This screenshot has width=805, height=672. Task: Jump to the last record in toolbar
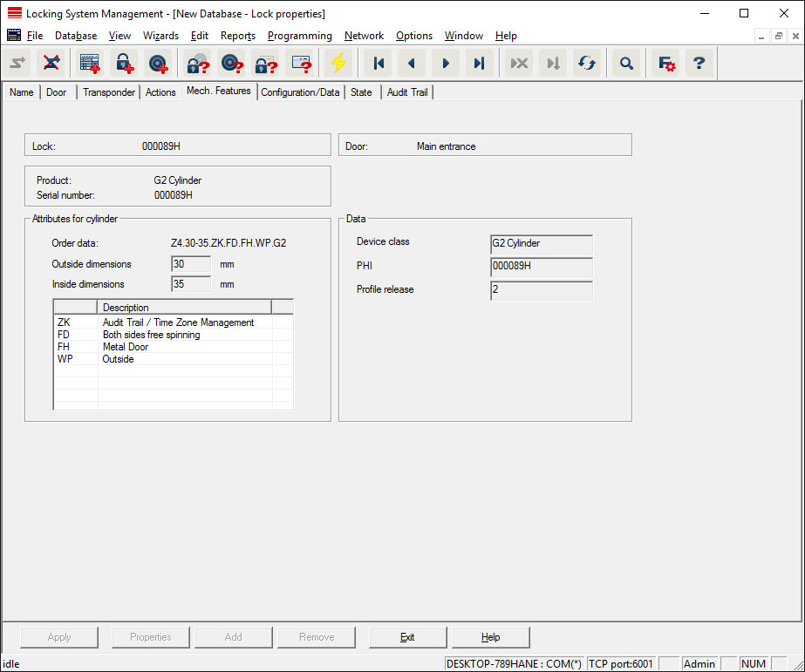coord(478,64)
